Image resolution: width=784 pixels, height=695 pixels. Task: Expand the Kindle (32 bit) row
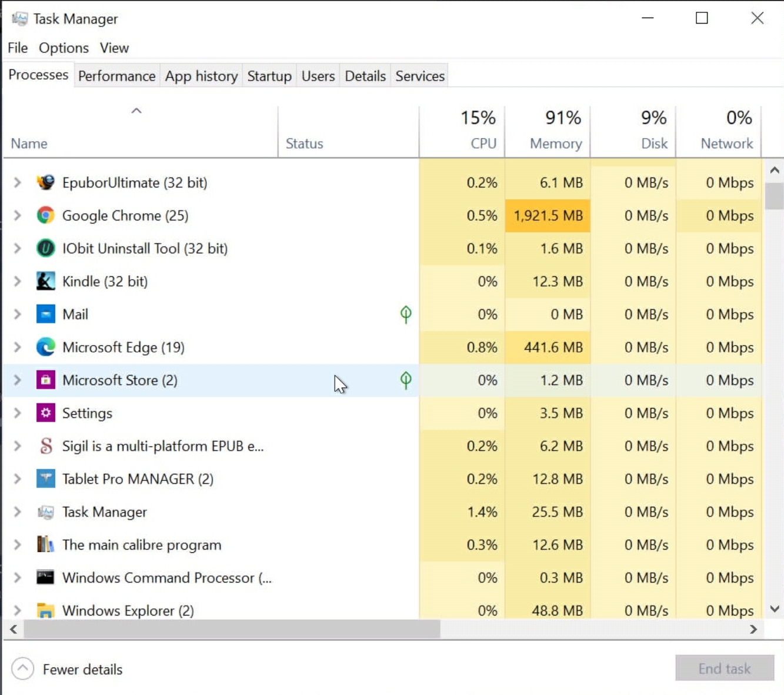click(17, 282)
